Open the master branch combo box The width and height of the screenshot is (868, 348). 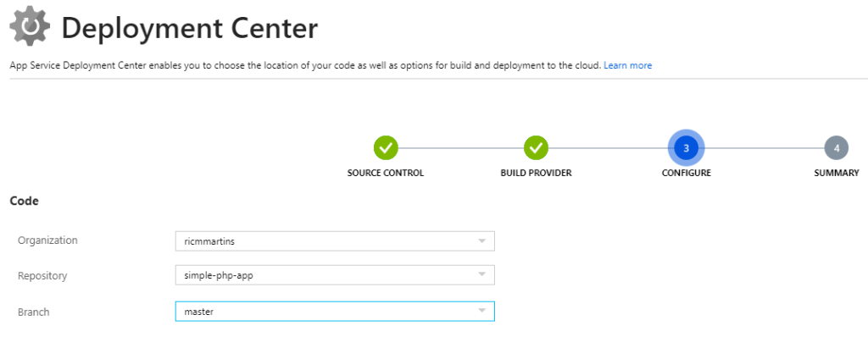pyautogui.click(x=335, y=311)
